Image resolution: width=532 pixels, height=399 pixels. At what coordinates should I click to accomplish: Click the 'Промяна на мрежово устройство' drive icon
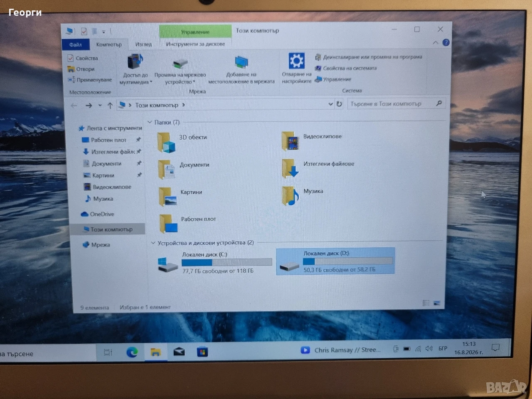pos(180,63)
